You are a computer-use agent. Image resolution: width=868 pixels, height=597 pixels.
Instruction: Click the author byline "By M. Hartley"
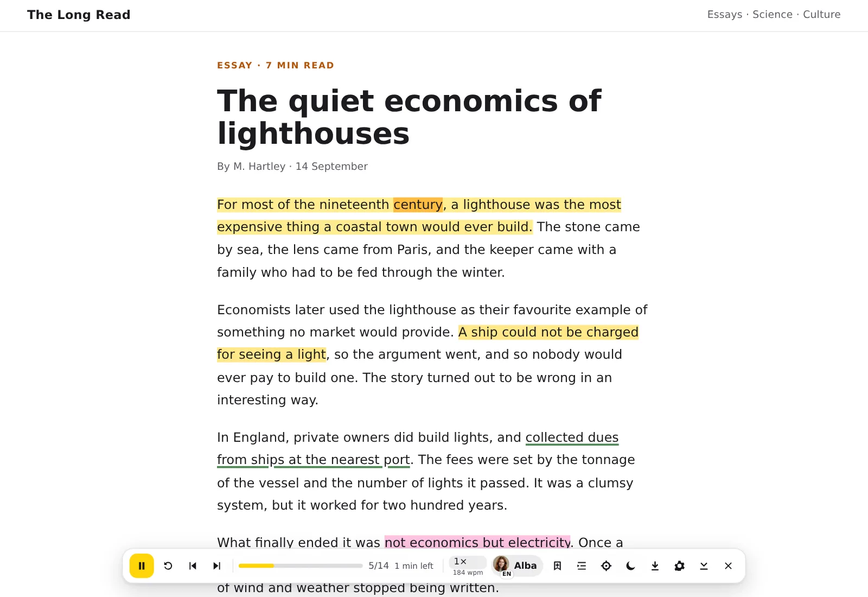tap(251, 167)
